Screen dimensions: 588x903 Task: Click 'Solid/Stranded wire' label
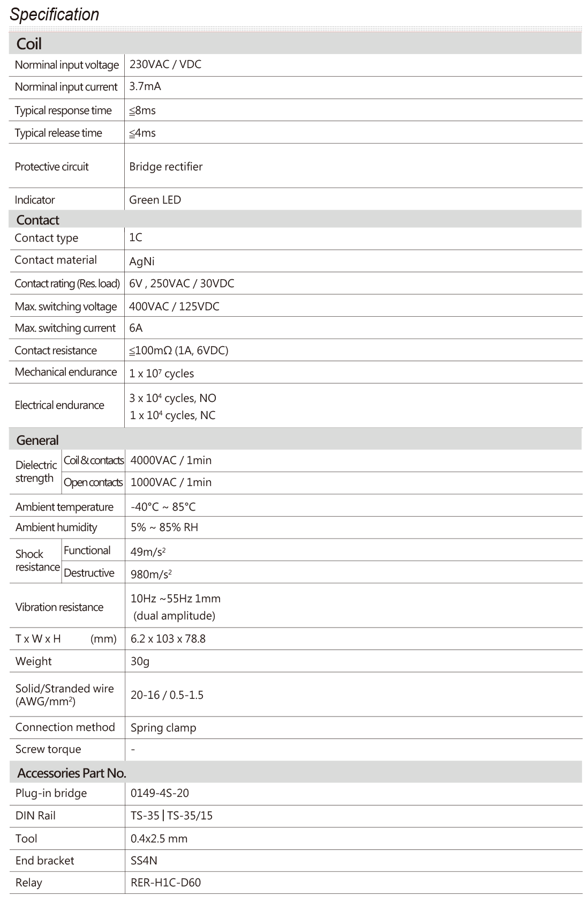(64, 689)
